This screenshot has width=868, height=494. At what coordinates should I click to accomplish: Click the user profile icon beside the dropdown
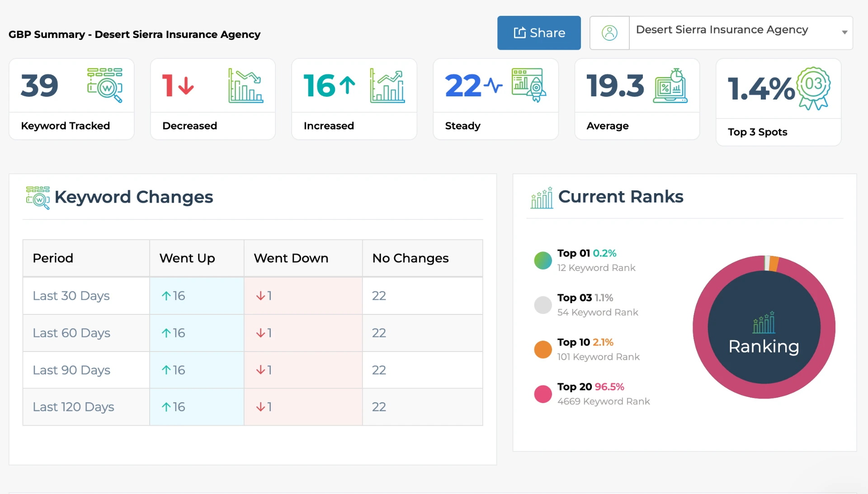tap(609, 33)
